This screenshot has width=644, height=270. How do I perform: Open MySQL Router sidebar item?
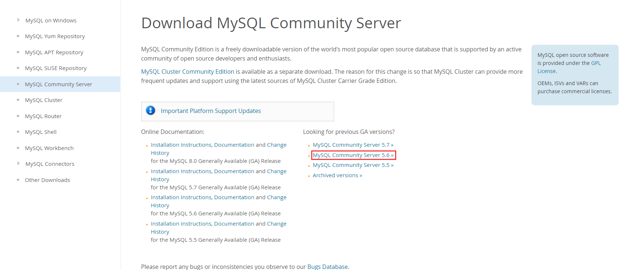[43, 116]
